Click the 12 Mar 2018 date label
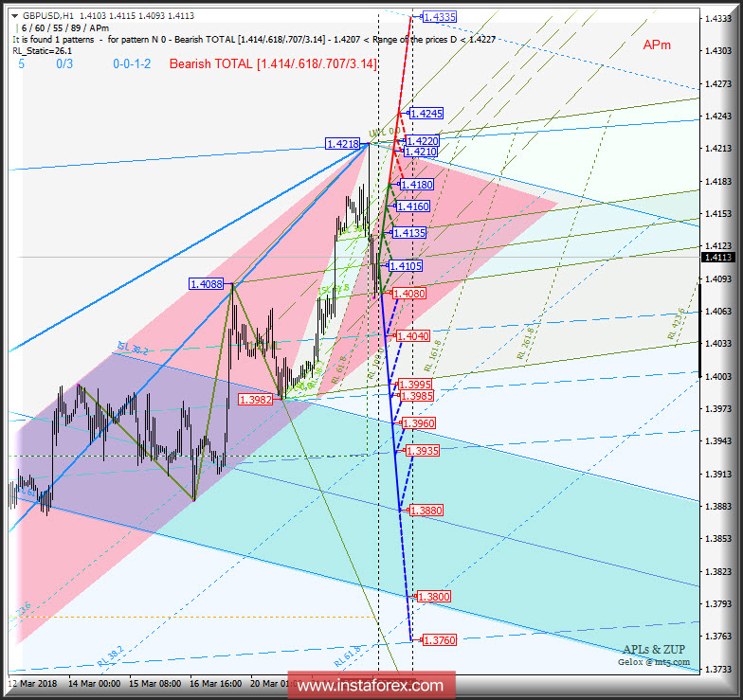Screen dimensions: 743x700 coord(32,684)
